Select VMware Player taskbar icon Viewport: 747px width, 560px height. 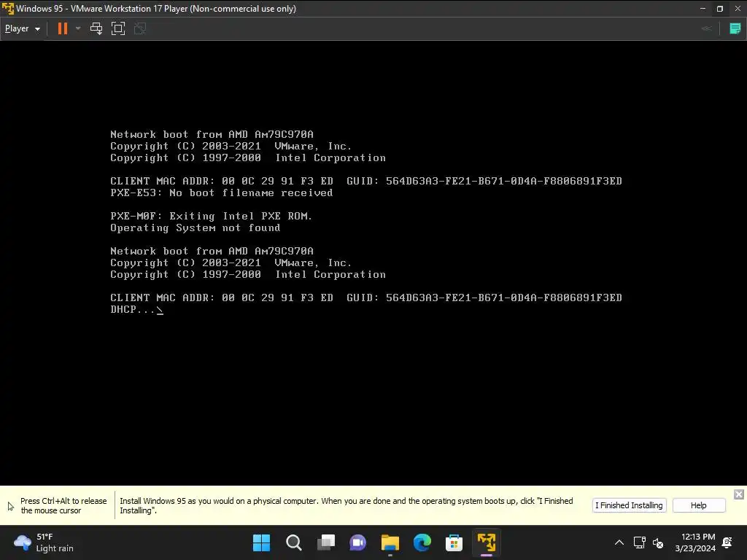coord(487,542)
